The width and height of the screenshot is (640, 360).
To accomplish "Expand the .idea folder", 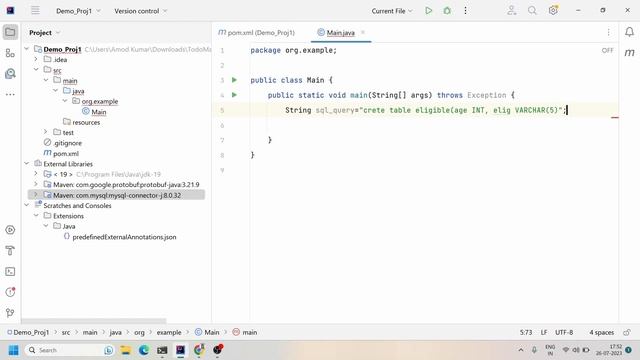I will (x=36, y=59).
